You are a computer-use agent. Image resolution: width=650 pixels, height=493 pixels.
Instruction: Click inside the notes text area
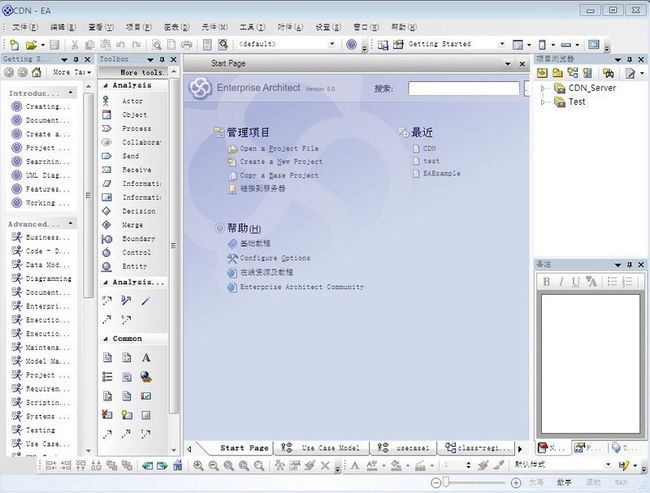coord(590,364)
